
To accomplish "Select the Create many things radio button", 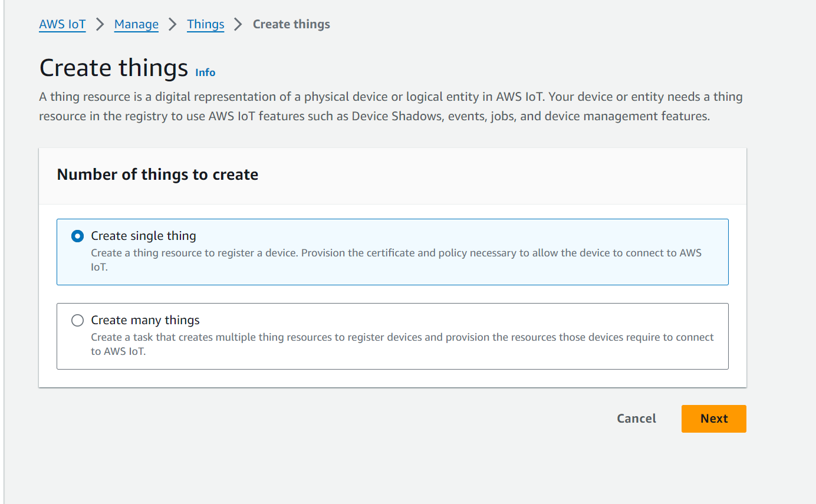I will click(77, 321).
